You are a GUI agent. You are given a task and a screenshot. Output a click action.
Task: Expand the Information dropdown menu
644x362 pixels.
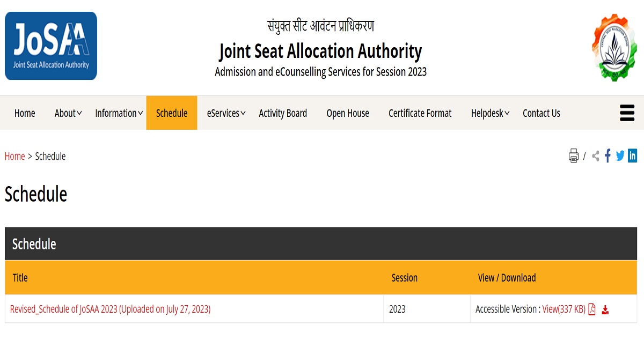[x=119, y=113]
